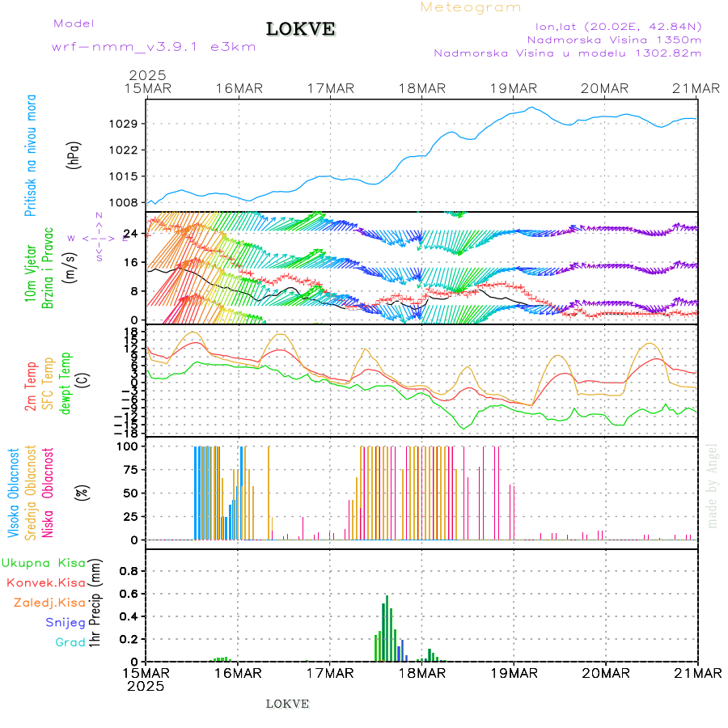Click the Konvek.Kisa legend entry
The width and height of the screenshot is (728, 728).
click(46, 582)
